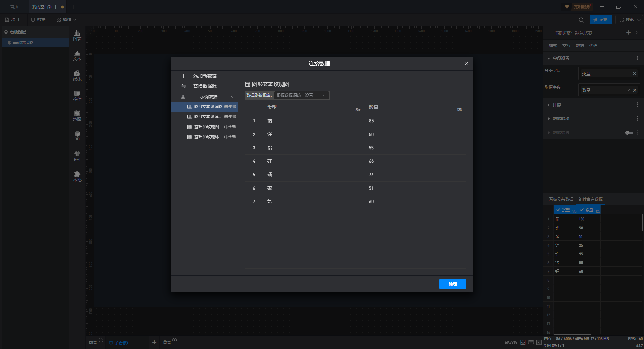Click the value 85 in dialog table

(x=371, y=121)
